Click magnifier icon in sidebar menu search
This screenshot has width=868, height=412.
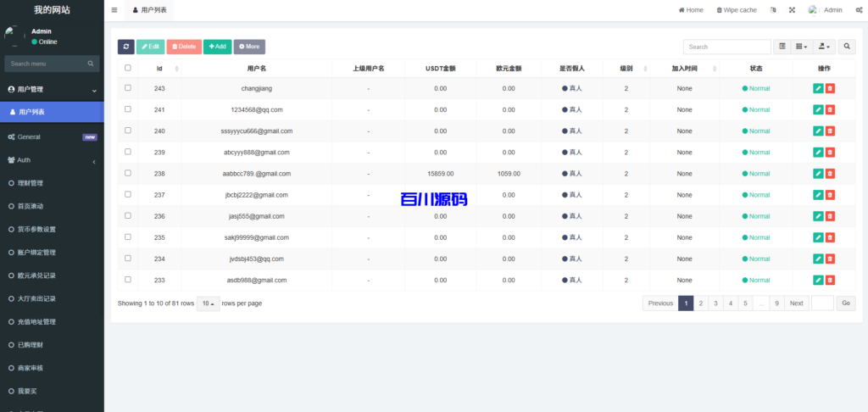(90, 64)
